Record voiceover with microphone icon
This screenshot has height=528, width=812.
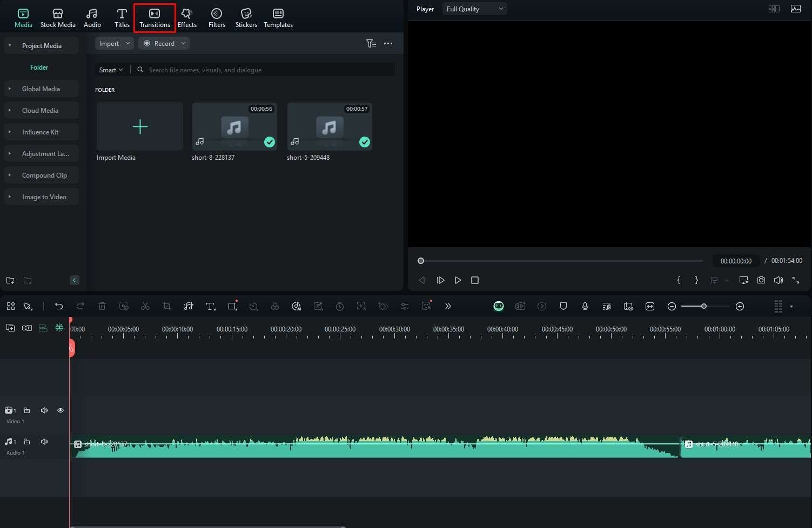click(x=585, y=306)
